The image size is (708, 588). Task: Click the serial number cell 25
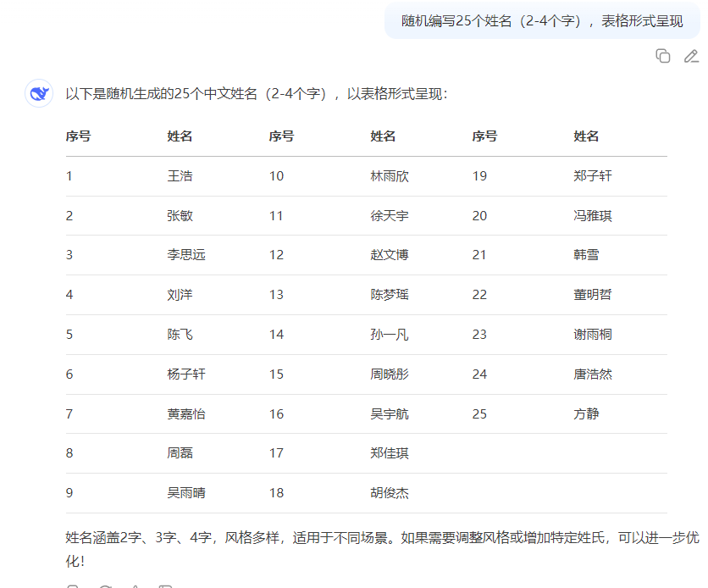point(479,414)
